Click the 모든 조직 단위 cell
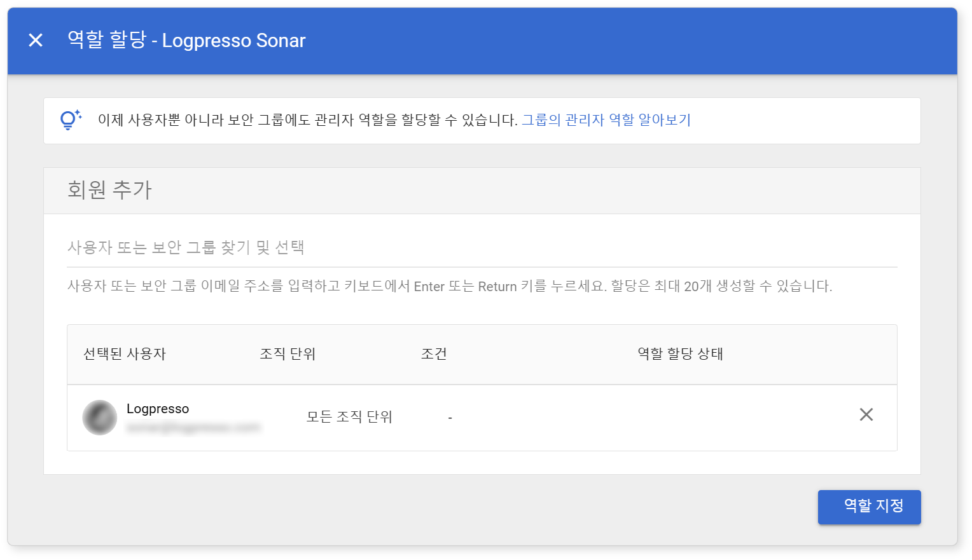 tap(349, 417)
